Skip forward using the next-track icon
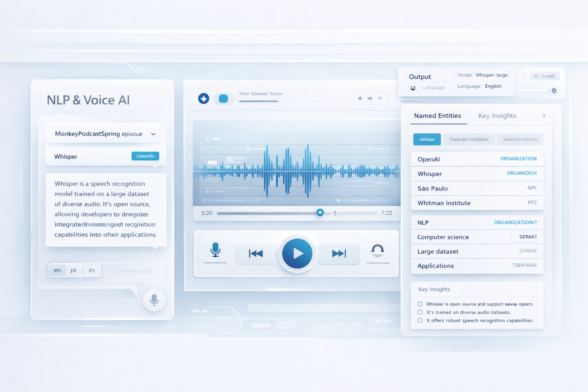 pyautogui.click(x=338, y=253)
